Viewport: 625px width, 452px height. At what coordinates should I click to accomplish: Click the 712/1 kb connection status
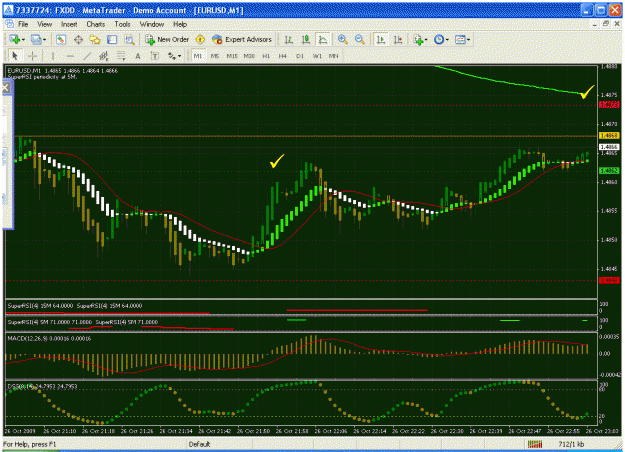[x=571, y=444]
